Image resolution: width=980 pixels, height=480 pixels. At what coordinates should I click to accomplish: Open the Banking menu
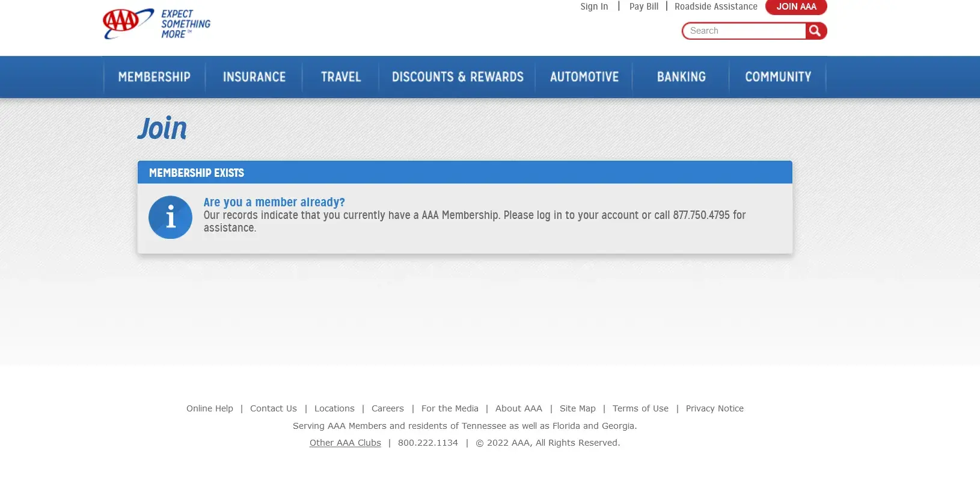coord(681,77)
